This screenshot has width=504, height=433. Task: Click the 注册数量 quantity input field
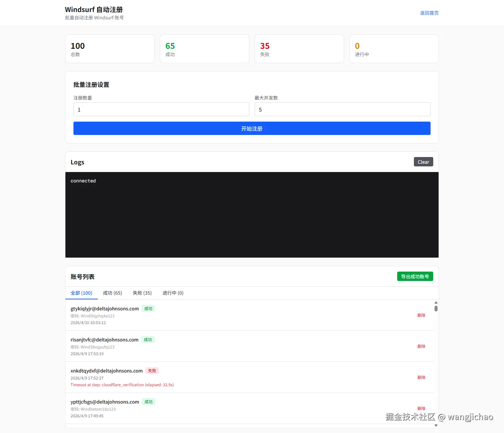pyautogui.click(x=161, y=109)
